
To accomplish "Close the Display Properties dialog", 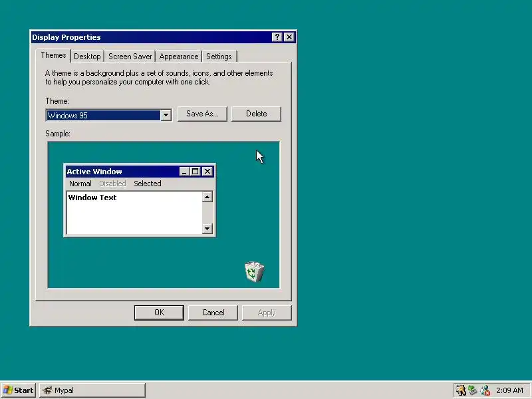I will click(x=289, y=37).
